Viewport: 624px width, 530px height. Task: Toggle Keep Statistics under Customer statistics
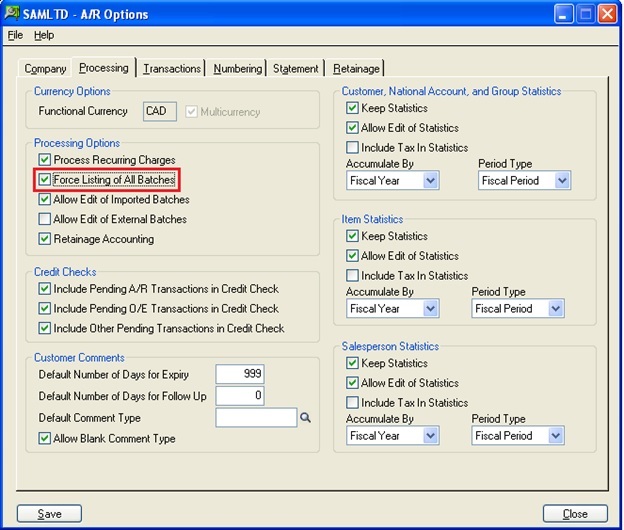[x=352, y=108]
